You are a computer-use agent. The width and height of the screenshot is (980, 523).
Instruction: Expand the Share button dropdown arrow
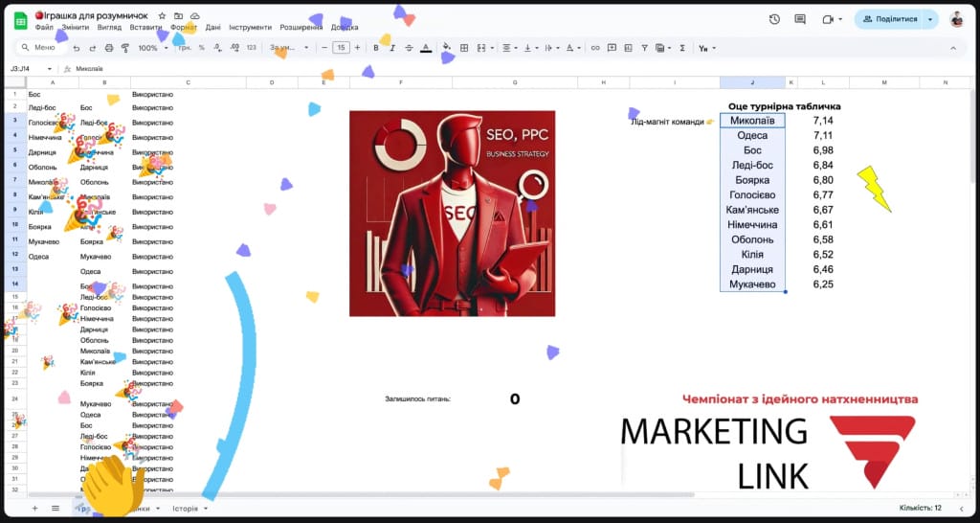coord(929,19)
